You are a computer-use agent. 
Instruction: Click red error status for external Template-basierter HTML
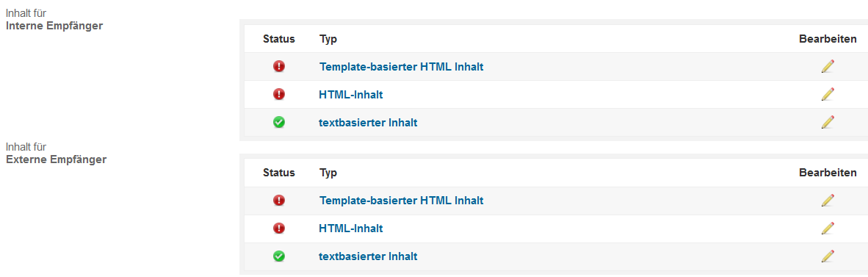pyautogui.click(x=279, y=200)
